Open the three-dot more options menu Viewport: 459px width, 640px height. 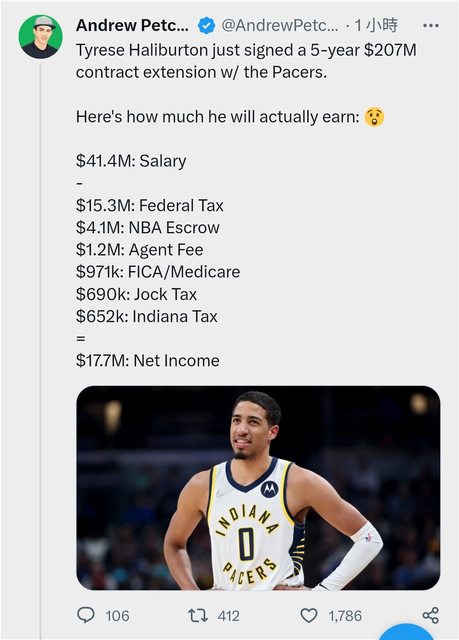[431, 26]
